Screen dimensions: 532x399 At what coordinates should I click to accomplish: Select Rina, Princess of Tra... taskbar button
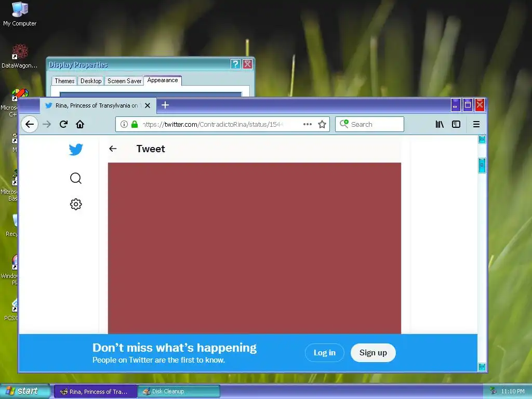click(96, 392)
